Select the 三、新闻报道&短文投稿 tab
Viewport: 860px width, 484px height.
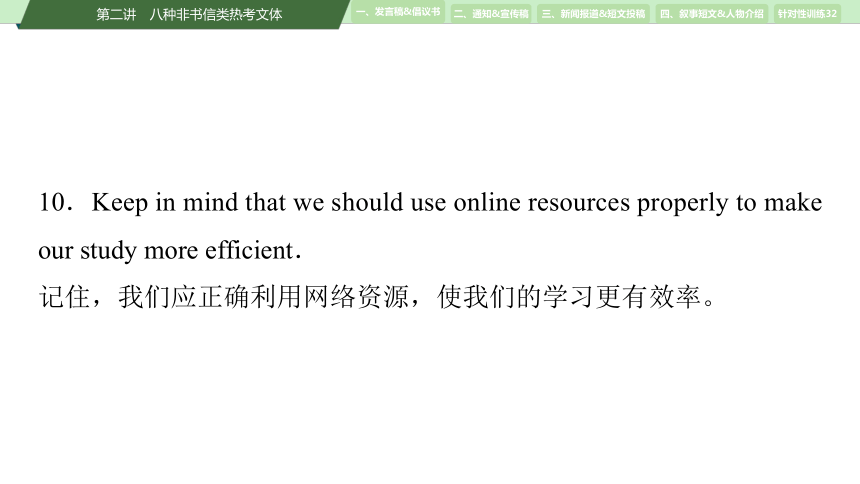pos(593,14)
